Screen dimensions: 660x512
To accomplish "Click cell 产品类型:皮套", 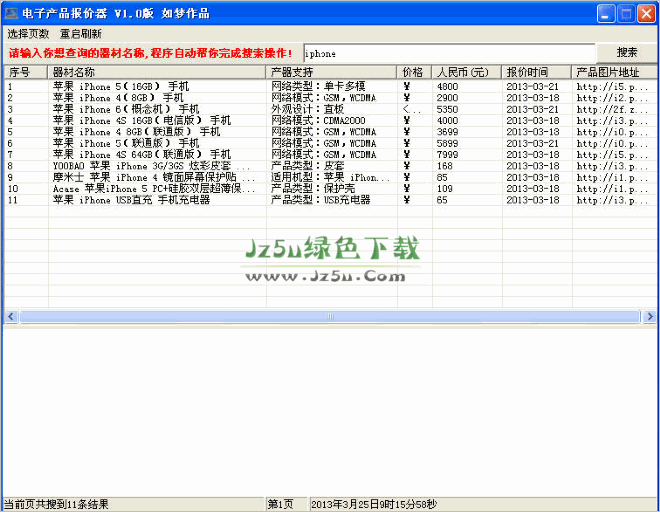I will pos(307,166).
